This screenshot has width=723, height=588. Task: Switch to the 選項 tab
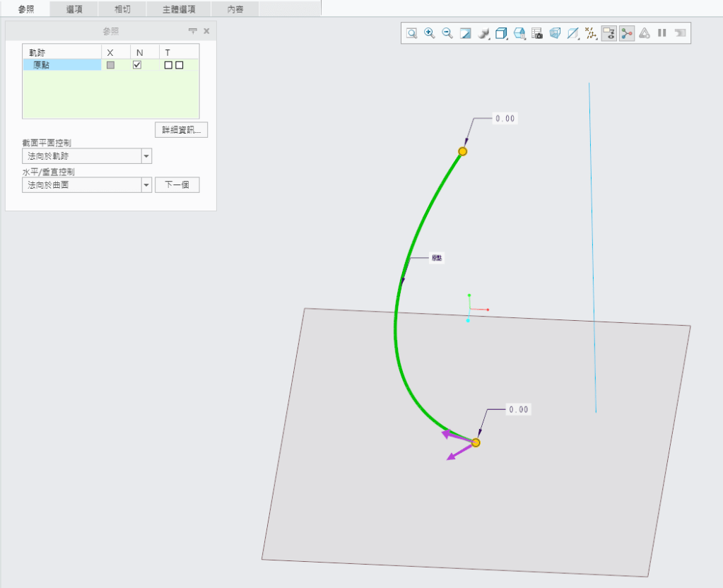click(x=74, y=8)
